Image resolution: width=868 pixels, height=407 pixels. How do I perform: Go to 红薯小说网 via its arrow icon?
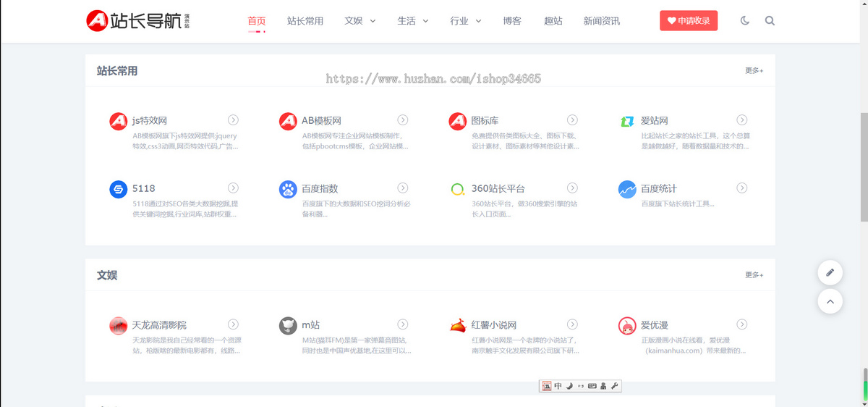(x=572, y=324)
